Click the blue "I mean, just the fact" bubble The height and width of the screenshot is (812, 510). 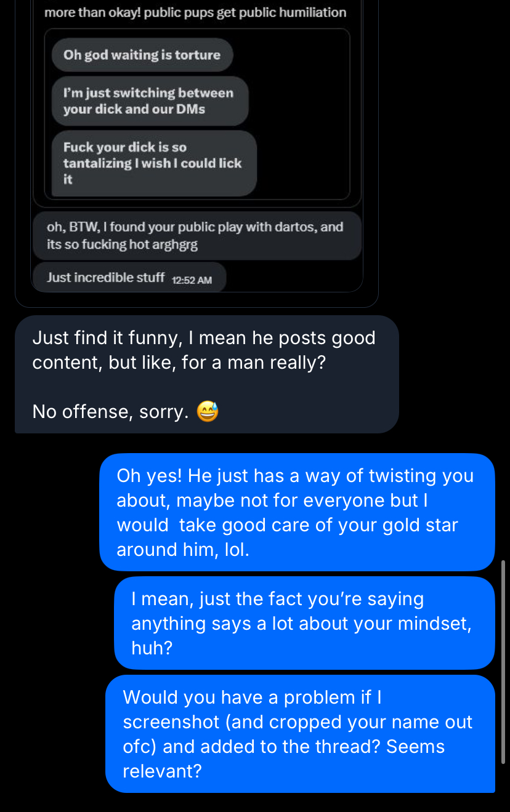coord(304,623)
